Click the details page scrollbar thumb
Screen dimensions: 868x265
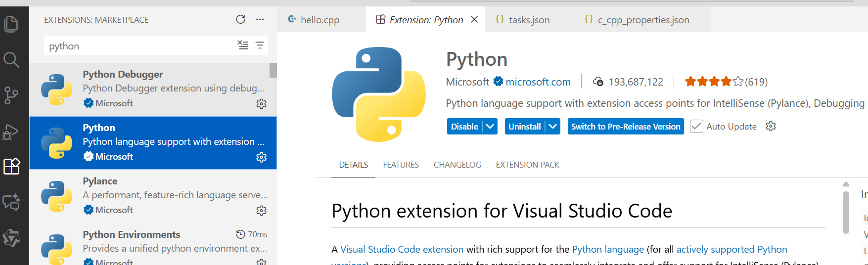pyautogui.click(x=846, y=213)
